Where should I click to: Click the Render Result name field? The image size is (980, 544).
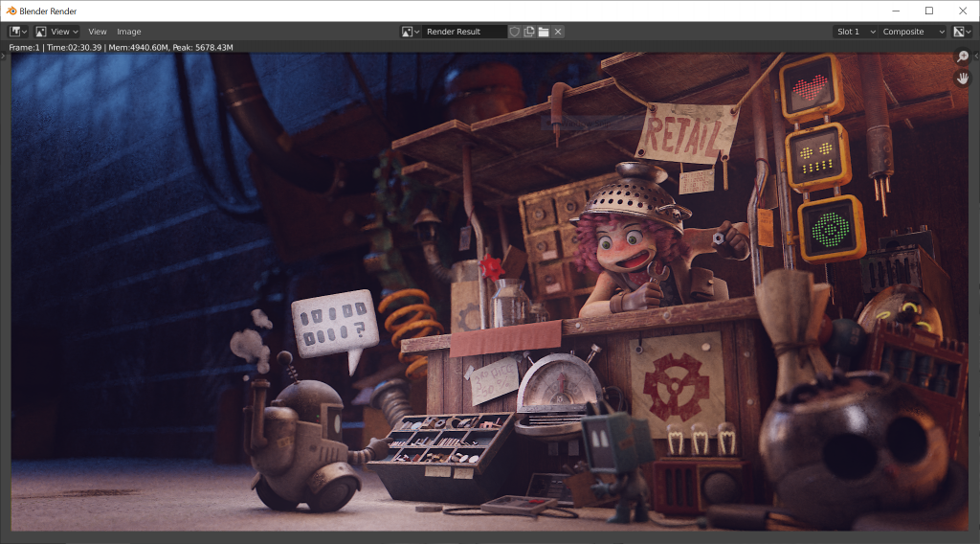(x=464, y=32)
